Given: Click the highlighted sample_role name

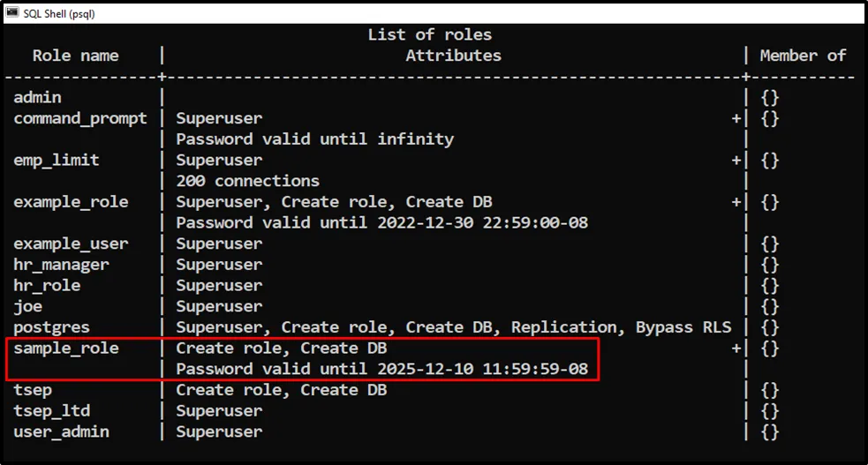Looking at the screenshot, I should [66, 349].
